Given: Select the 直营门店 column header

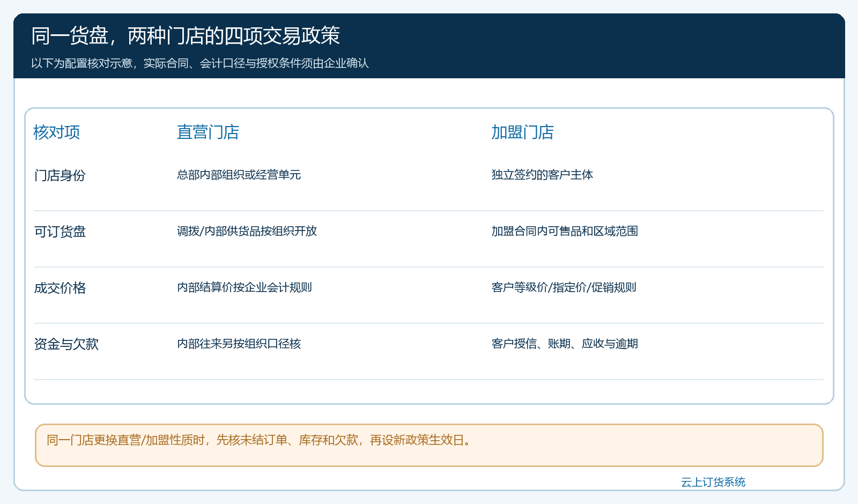Looking at the screenshot, I should (208, 132).
